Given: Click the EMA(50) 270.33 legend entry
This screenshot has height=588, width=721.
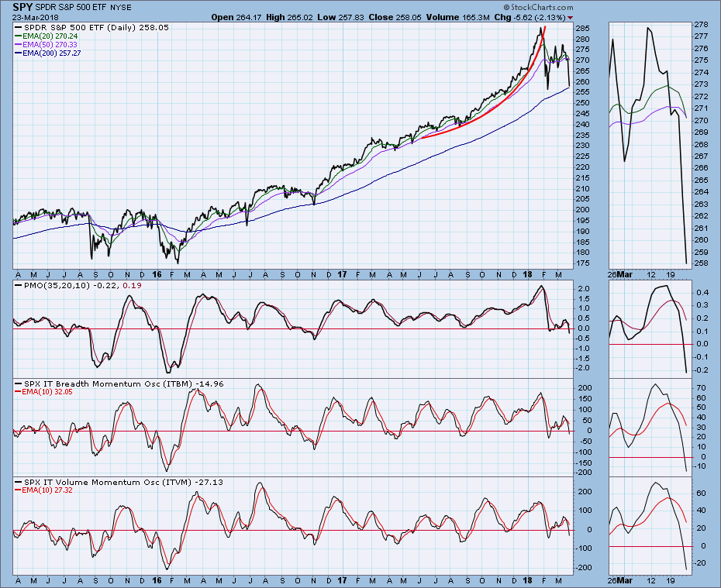Looking at the screenshot, I should (x=46, y=45).
